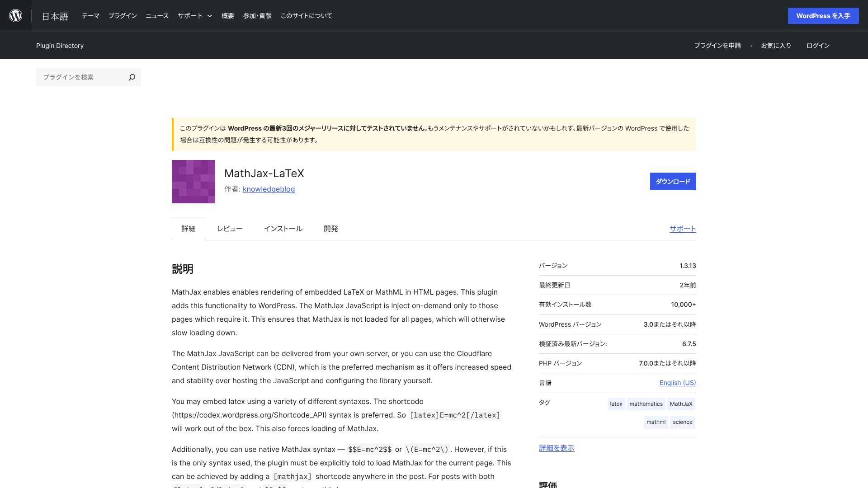868x488 pixels.
Task: Click the version value 1.3.13
Action: click(688, 266)
